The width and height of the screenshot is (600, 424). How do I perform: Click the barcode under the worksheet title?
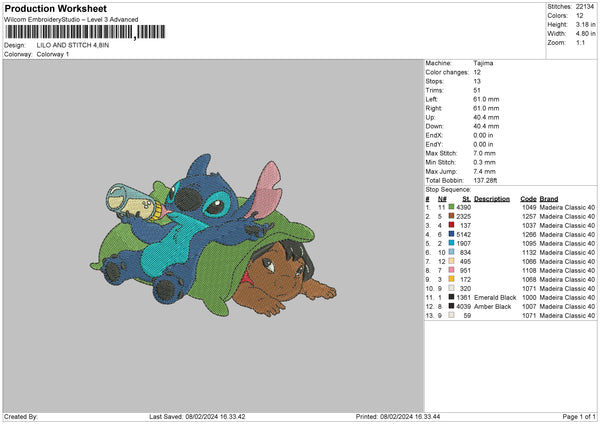tap(85, 32)
